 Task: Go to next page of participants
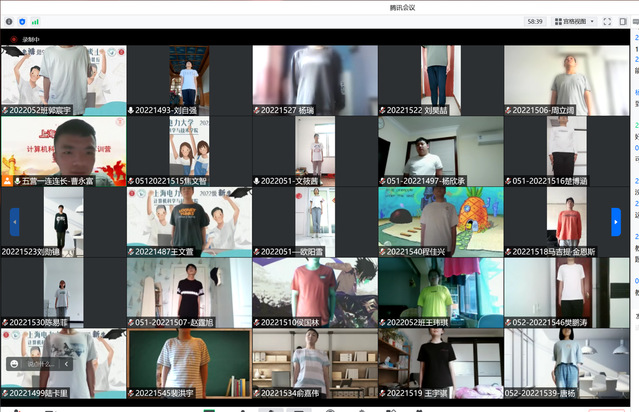616,221
